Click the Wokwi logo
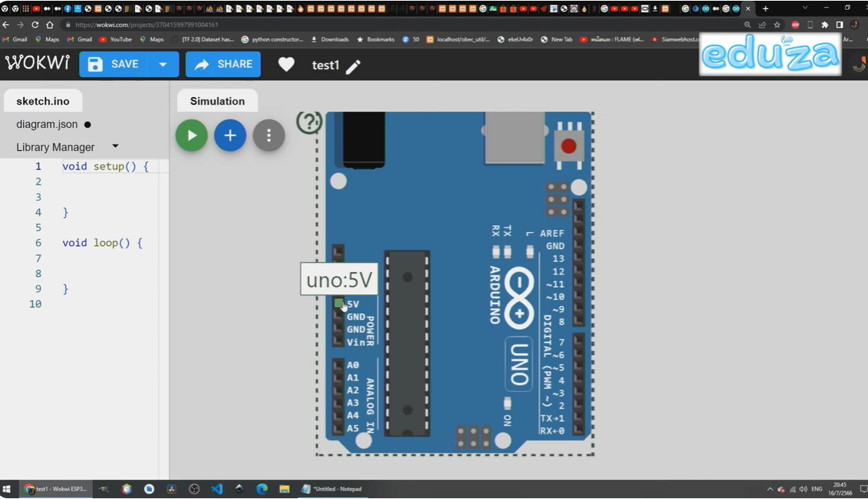The image size is (868, 499). 38,64
